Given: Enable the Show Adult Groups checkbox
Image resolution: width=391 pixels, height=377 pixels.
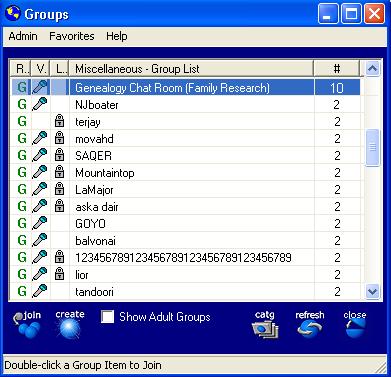Looking at the screenshot, I should coord(108,317).
